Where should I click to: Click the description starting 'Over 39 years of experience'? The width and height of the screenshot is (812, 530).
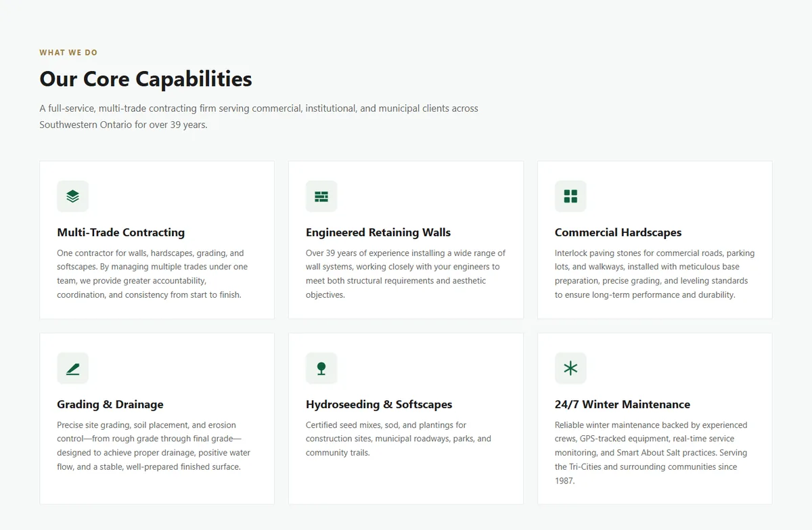[x=406, y=273]
